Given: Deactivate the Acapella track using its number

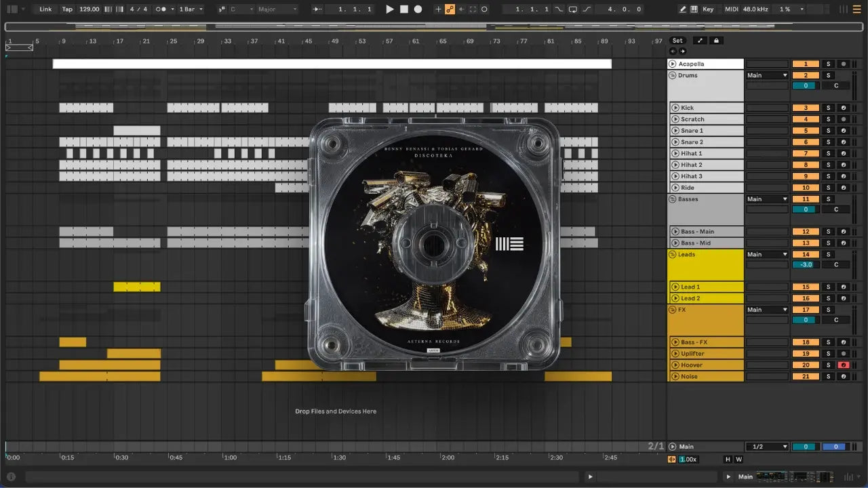Looking at the screenshot, I should pyautogui.click(x=805, y=64).
